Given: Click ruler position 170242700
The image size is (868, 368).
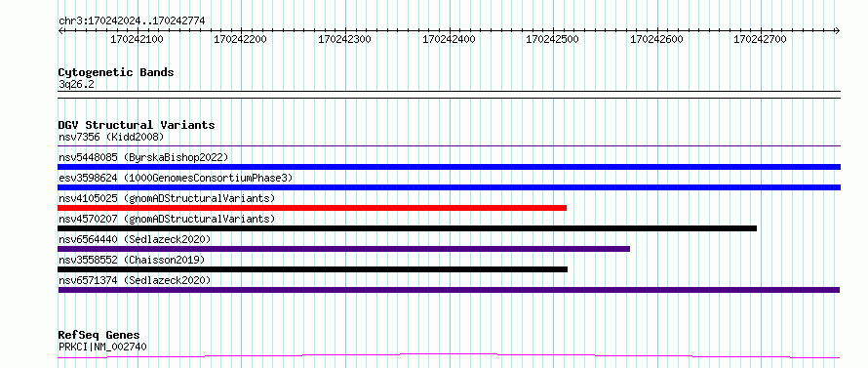Looking at the screenshot, I should [x=760, y=39].
